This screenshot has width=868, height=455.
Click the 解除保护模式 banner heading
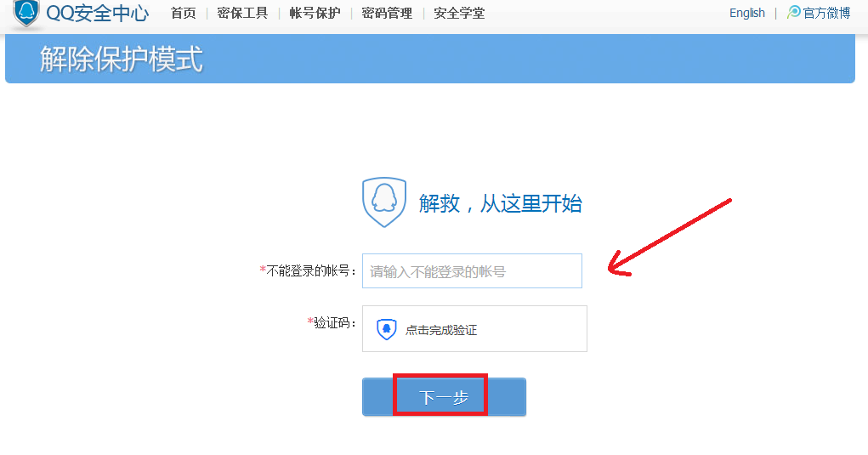pyautogui.click(x=122, y=59)
